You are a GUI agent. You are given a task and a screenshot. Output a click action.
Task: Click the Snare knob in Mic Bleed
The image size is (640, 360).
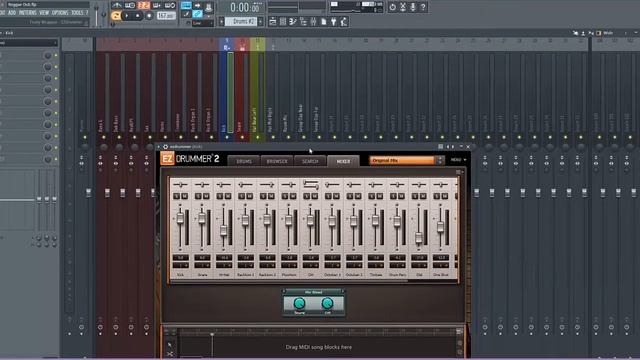pos(299,303)
